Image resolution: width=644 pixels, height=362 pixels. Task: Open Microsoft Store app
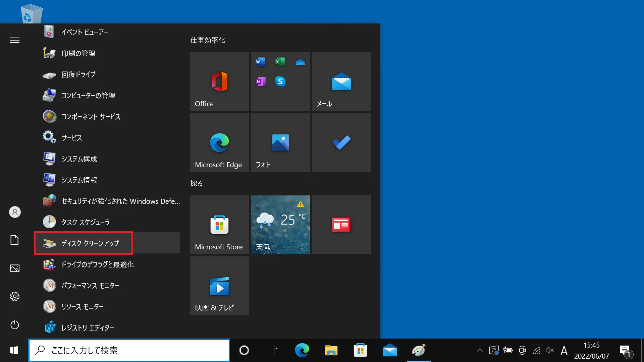click(x=219, y=225)
